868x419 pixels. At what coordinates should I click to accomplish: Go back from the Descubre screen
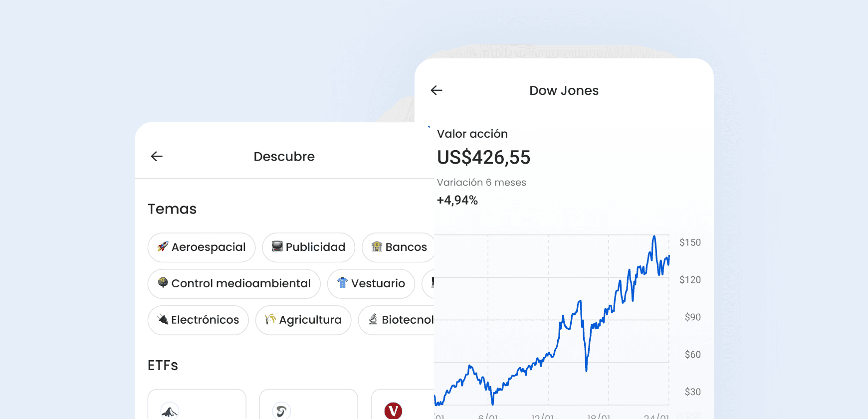(x=157, y=156)
